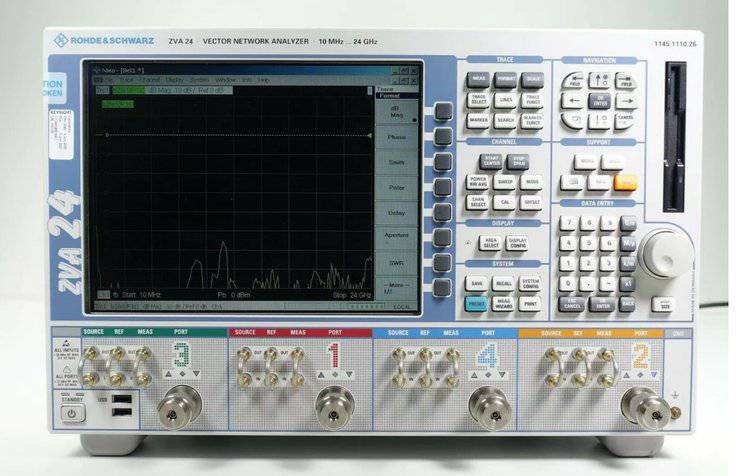
Task: Push the up arrow navigation key
Action: click(x=599, y=80)
